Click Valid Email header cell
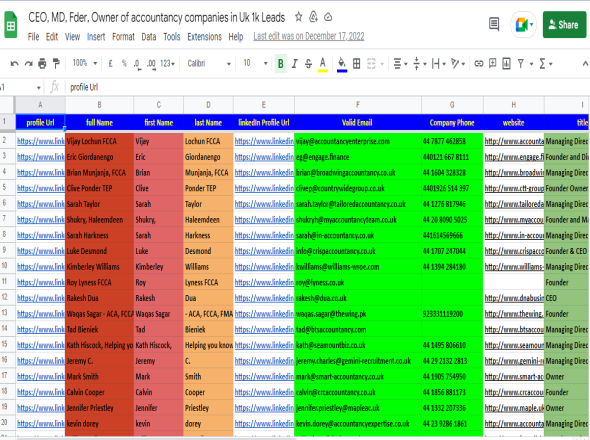Screen dimensions: 590x440 357,123
